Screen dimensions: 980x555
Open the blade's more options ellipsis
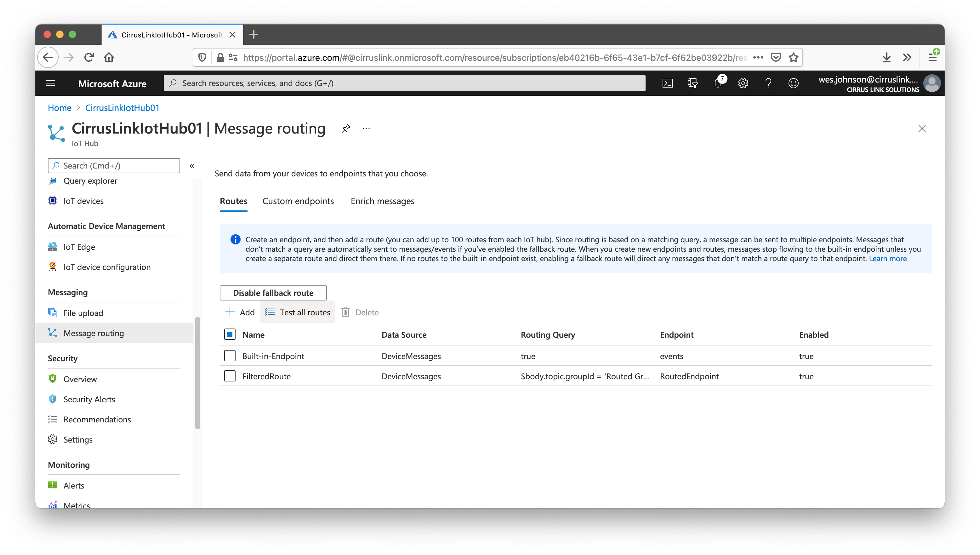pyautogui.click(x=366, y=129)
